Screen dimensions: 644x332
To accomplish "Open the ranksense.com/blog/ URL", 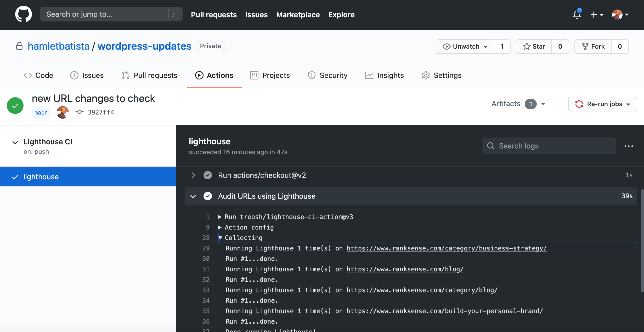I will pyautogui.click(x=405, y=269).
